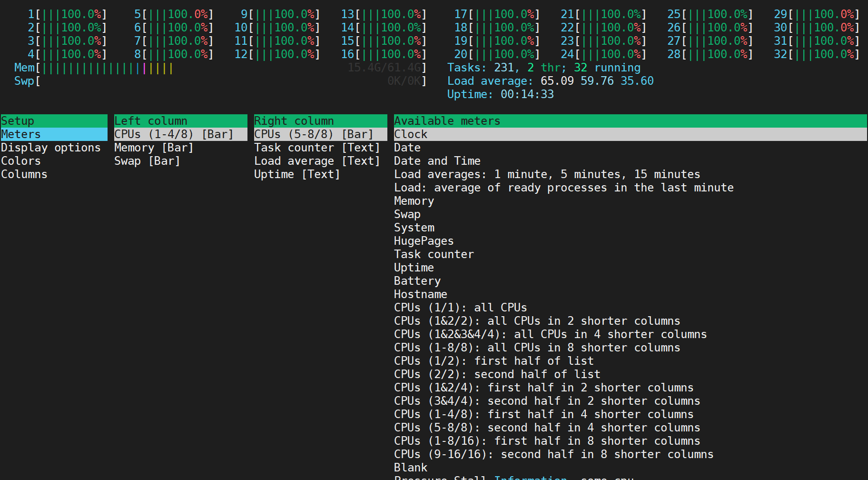Choose CPUs (1-8/16): first half in 8 columns
The height and width of the screenshot is (480, 868).
click(x=547, y=441)
